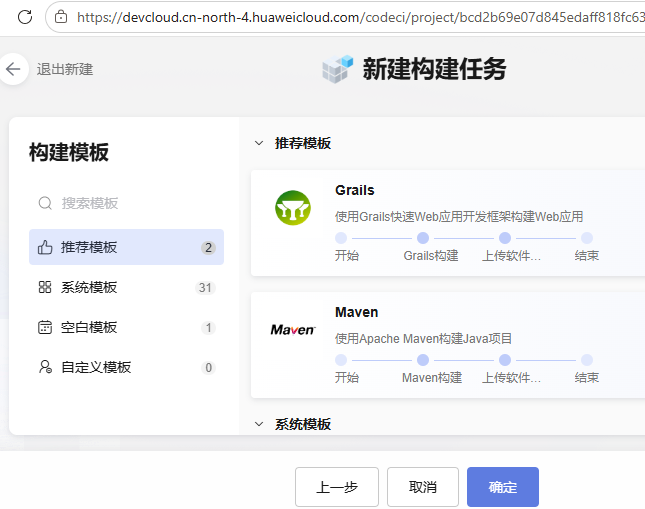Click the 退出新建 label
The image size is (645, 509).
[x=65, y=69]
